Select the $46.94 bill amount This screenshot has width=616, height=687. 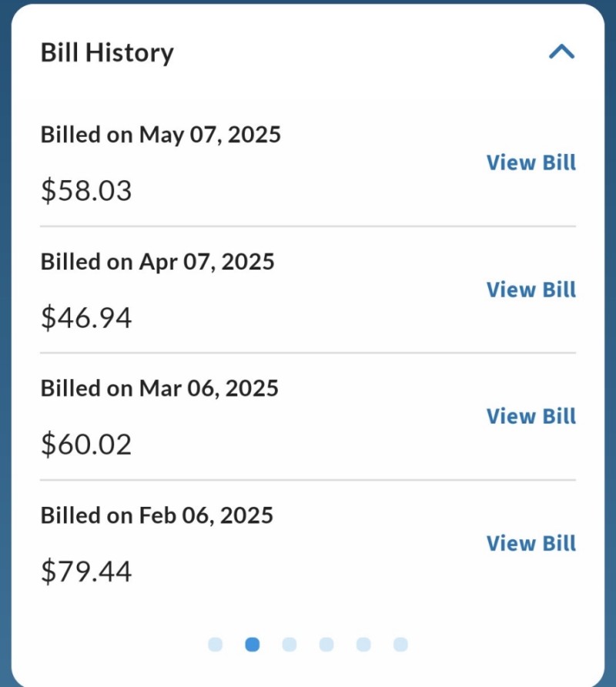(x=86, y=317)
